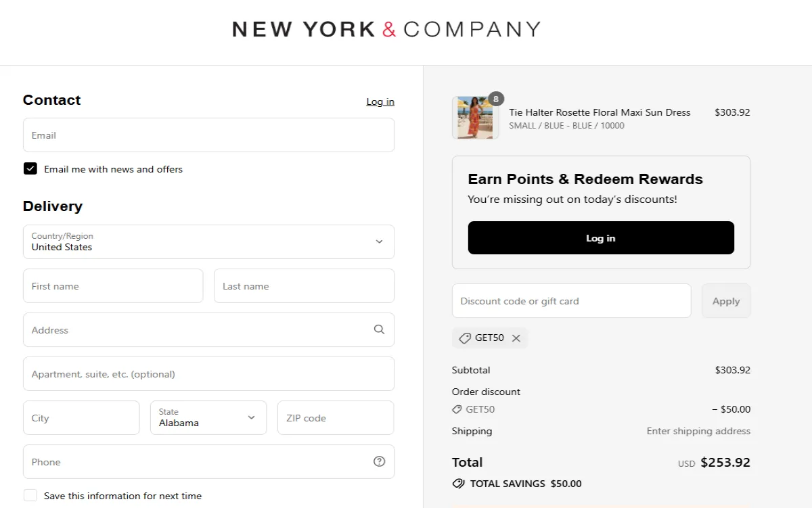Click the tag icon in the Order discount row
The width and height of the screenshot is (812, 508).
tap(459, 409)
